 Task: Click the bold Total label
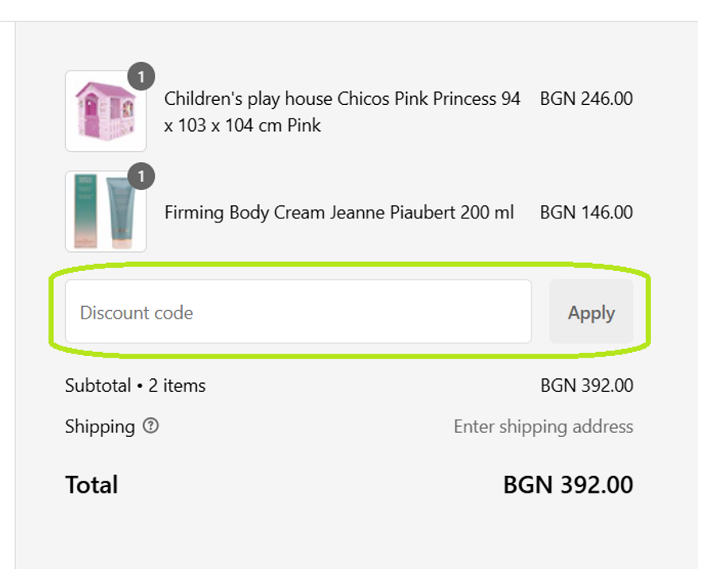tap(91, 485)
